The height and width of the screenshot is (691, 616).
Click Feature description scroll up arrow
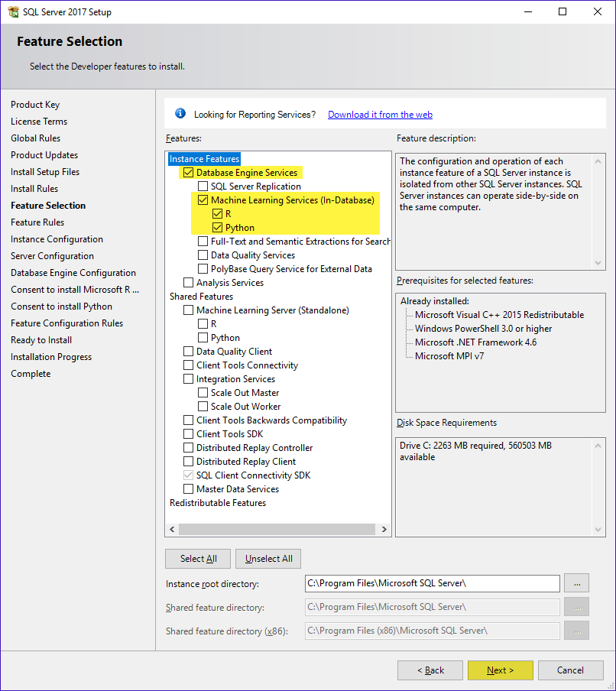[598, 161]
